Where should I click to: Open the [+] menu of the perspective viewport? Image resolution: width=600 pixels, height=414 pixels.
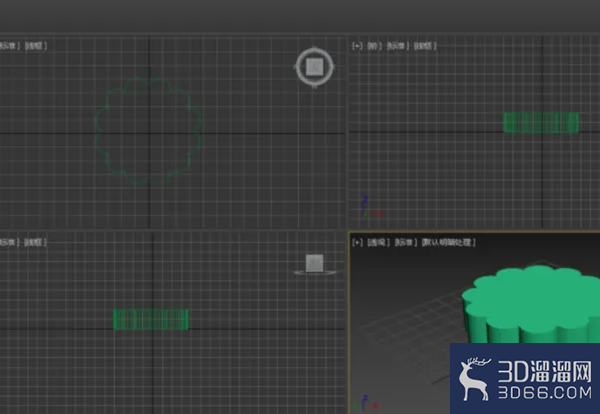coord(357,243)
